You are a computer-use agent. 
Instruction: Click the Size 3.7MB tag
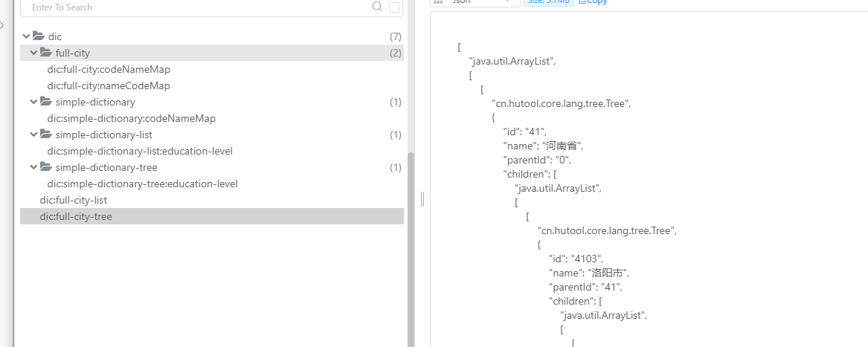point(549,1)
